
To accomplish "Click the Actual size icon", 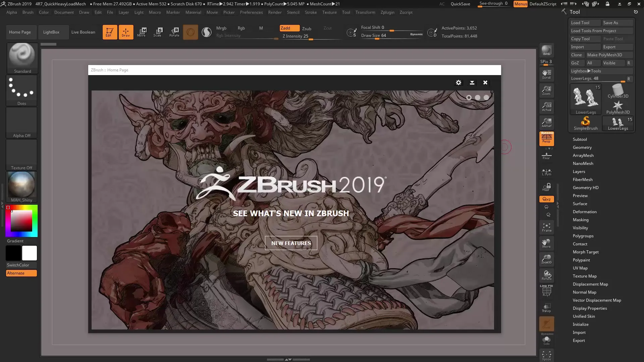I will tap(546, 107).
